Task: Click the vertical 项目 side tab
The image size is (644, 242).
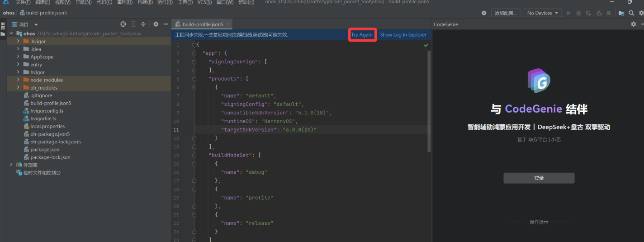Action: click(3, 27)
